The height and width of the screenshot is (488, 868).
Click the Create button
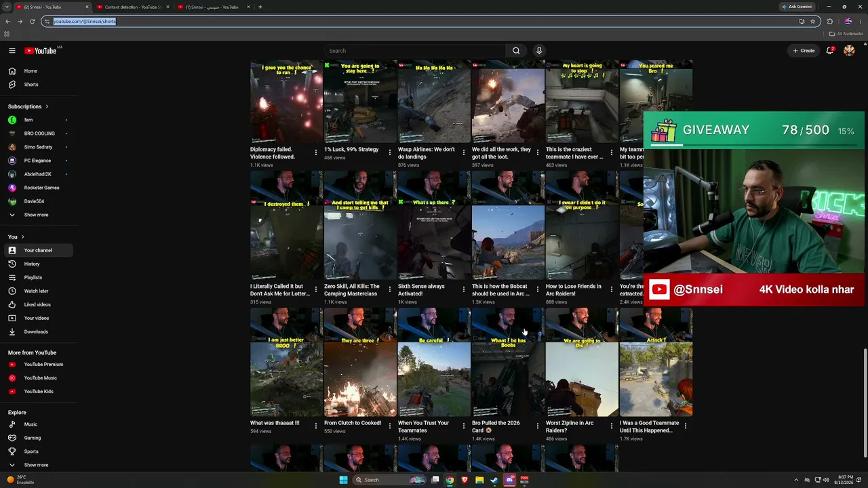804,51
